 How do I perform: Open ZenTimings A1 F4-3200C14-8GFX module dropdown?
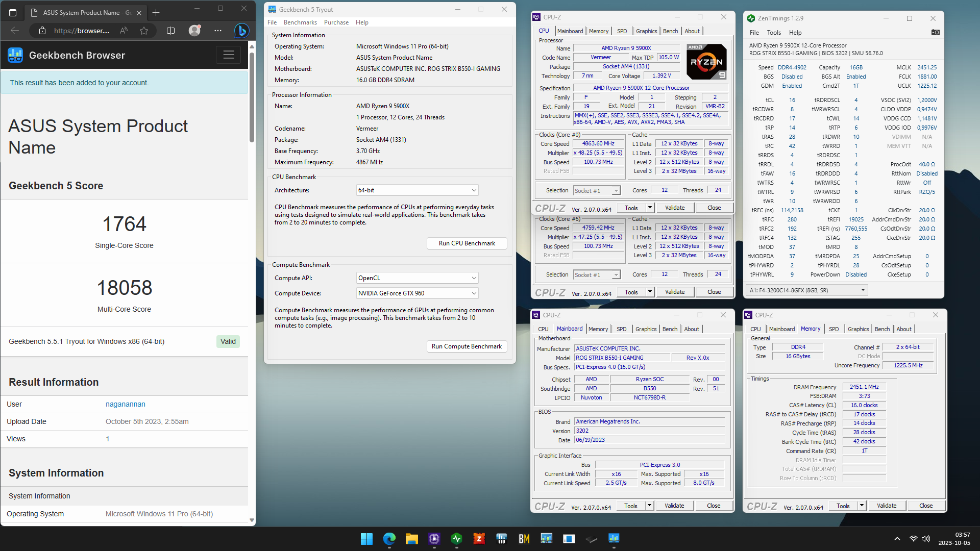coord(806,290)
